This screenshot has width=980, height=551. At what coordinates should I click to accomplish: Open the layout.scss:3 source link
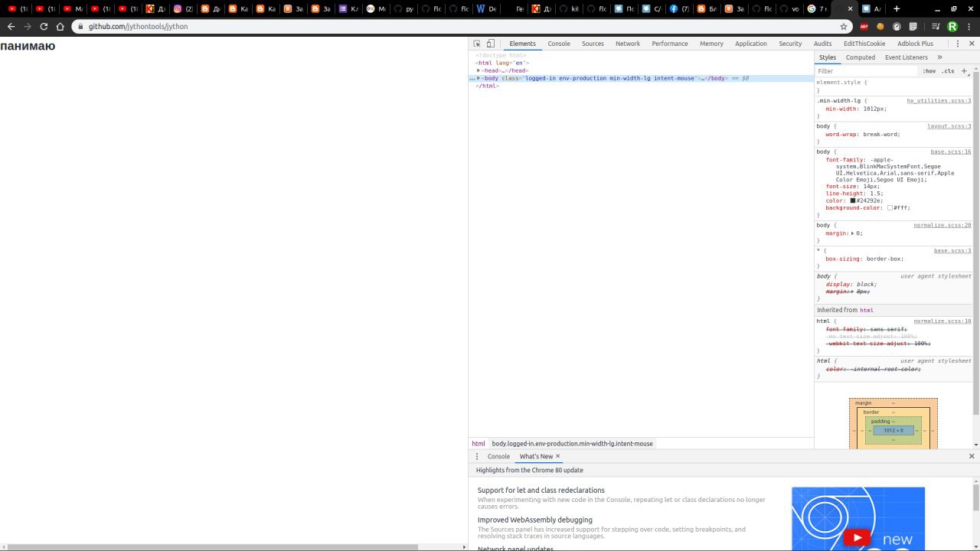(x=949, y=126)
